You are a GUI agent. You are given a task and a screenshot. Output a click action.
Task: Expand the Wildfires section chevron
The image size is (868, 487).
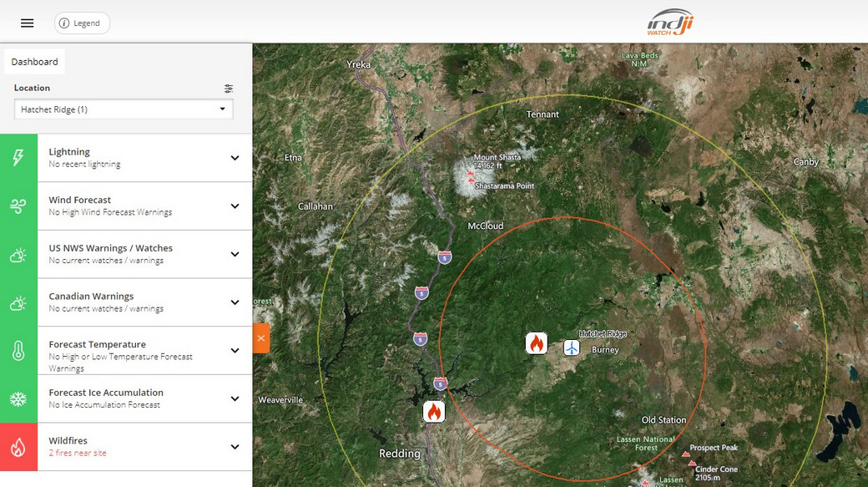(235, 447)
